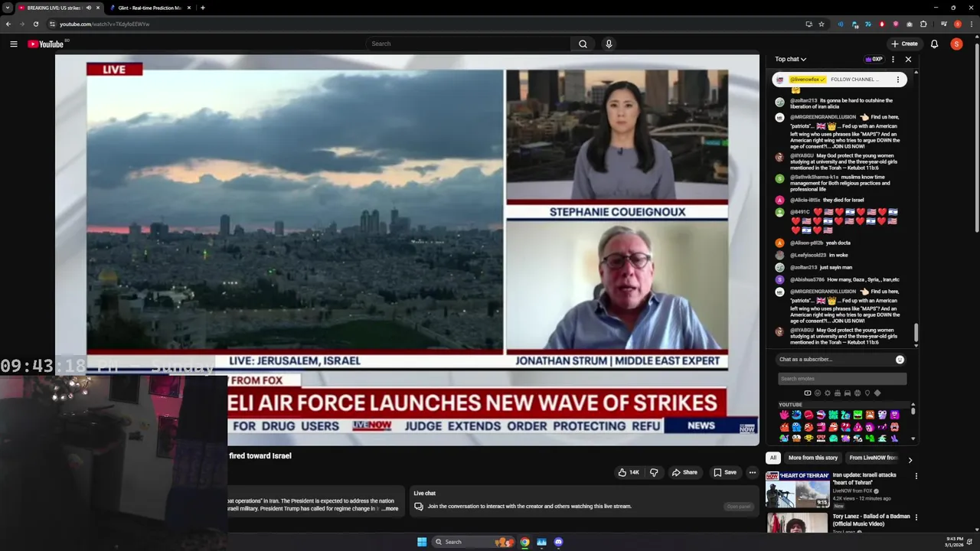Open Chrome three-dot menu
This screenshot has width=980, height=551.
(x=971, y=24)
